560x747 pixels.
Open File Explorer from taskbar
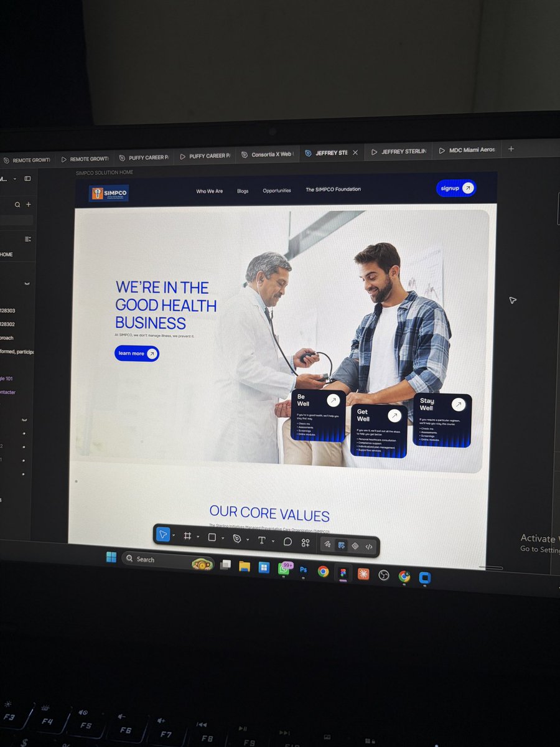[245, 566]
